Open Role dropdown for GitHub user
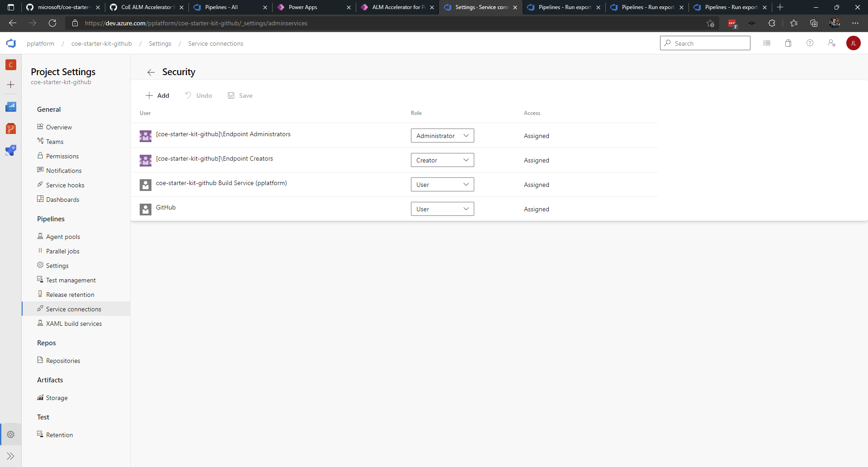This screenshot has height=467, width=868. coord(442,209)
